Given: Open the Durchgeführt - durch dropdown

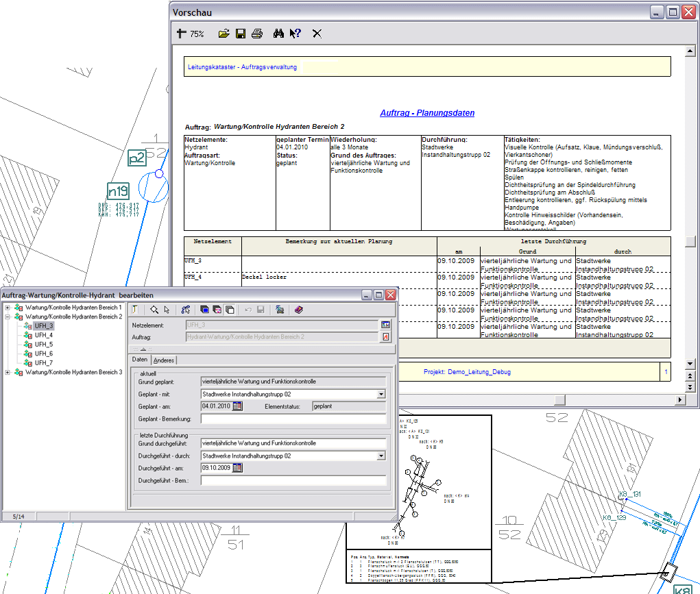Looking at the screenshot, I should (x=381, y=456).
